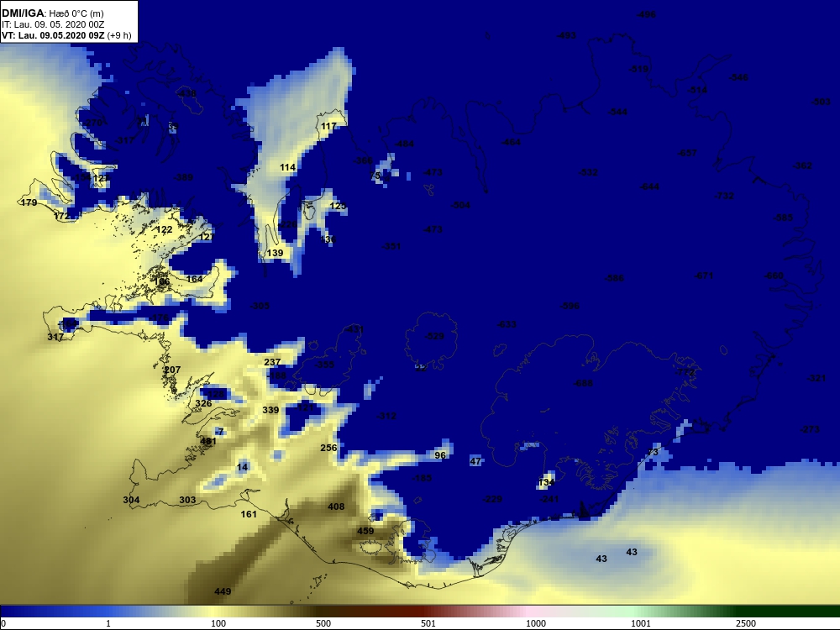Click the height value "139"
Screen dimensions: 840x630
pyautogui.click(x=275, y=253)
